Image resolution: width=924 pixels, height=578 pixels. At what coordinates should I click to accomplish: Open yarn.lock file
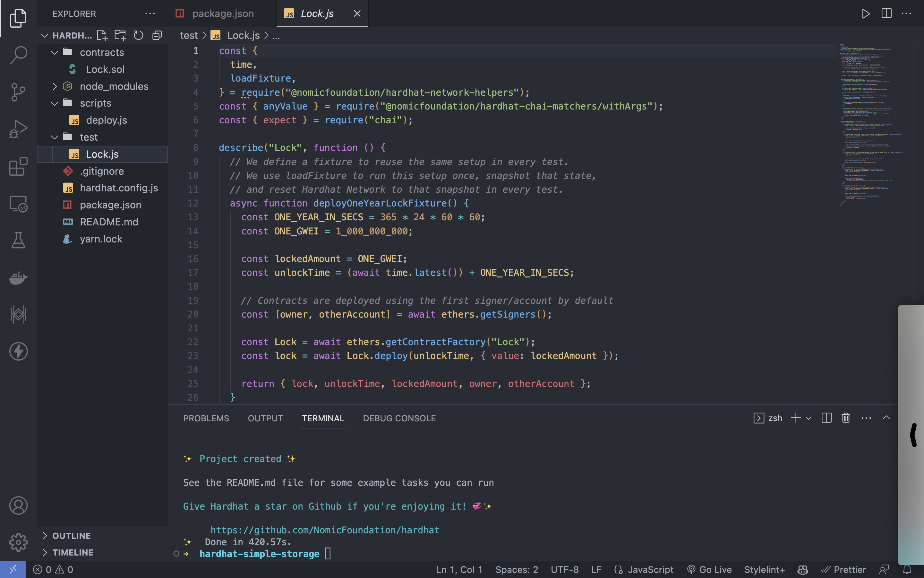102,239
